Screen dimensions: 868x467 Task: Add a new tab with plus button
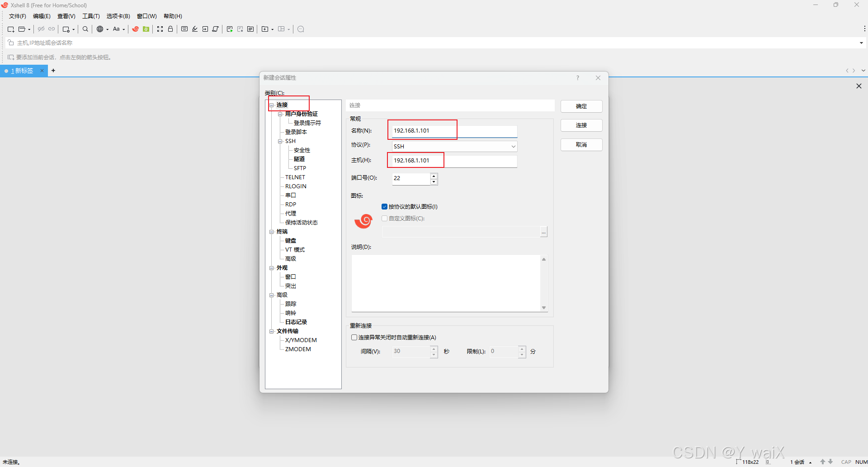(53, 71)
